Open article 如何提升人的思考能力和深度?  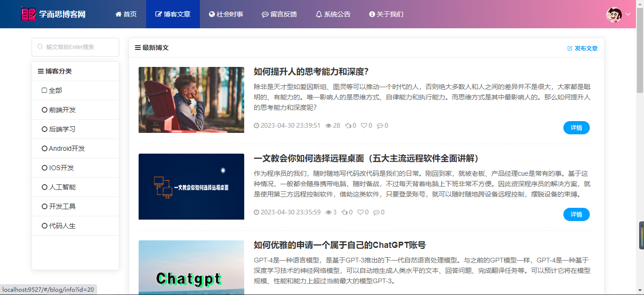coord(311,72)
